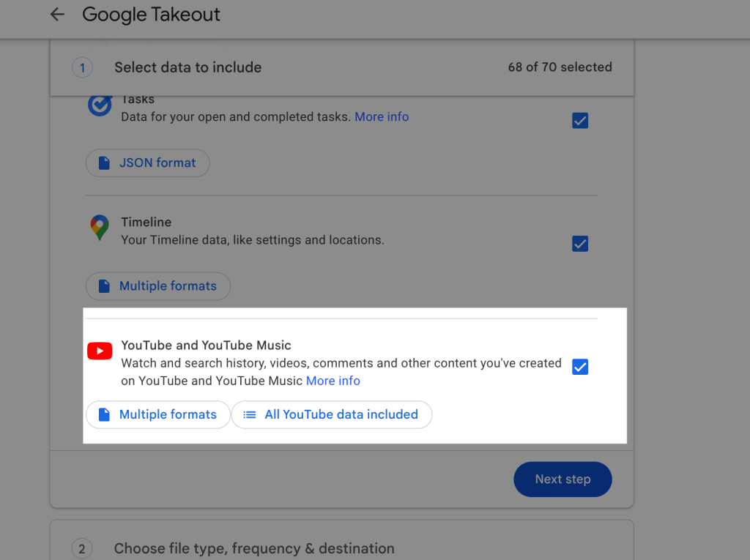Deselect the Timeline checkbox
The height and width of the screenshot is (560, 750).
(580, 244)
